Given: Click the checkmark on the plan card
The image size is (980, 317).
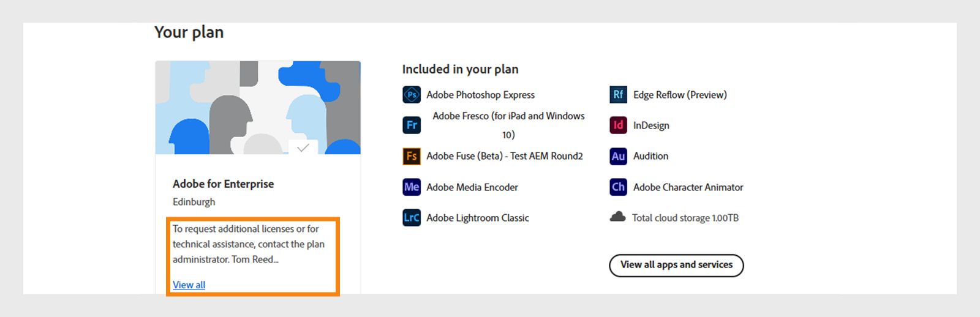Looking at the screenshot, I should tap(303, 147).
